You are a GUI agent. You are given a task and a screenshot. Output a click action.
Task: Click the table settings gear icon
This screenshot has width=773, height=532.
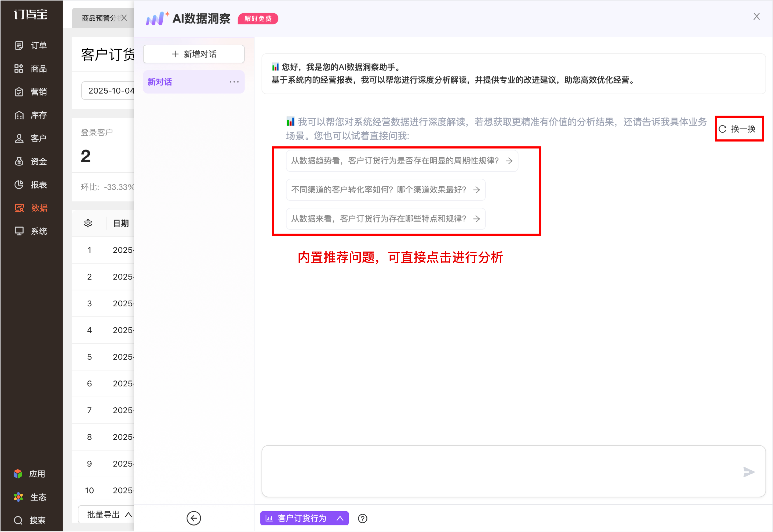pos(88,223)
